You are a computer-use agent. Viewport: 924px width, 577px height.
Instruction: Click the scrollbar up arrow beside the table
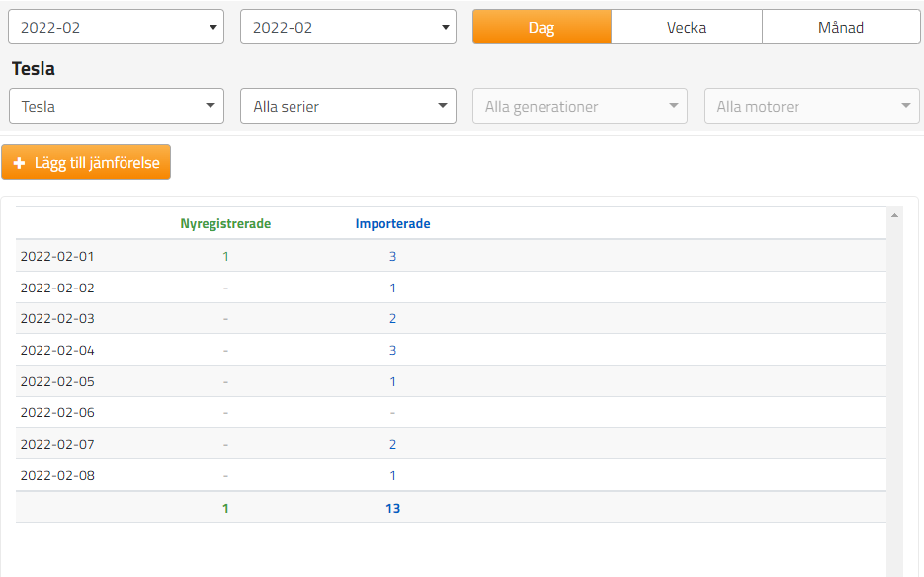(x=895, y=215)
